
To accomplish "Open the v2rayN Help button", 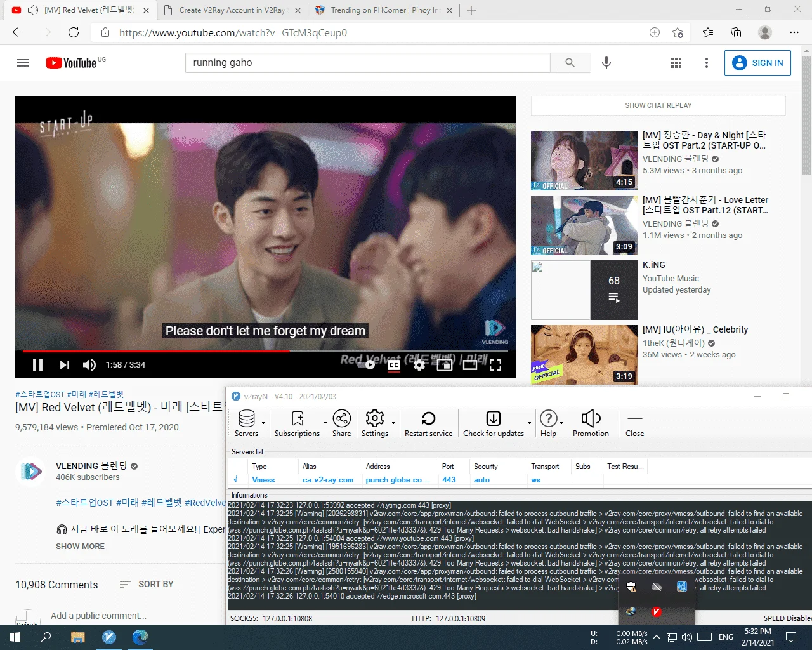I will coord(548,423).
